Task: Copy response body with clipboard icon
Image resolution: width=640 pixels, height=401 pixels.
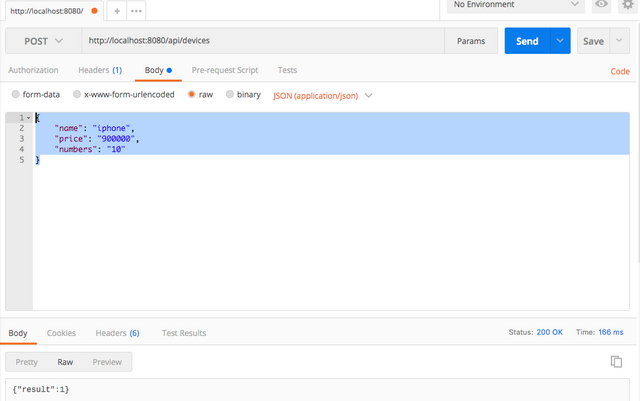Action: click(x=616, y=361)
